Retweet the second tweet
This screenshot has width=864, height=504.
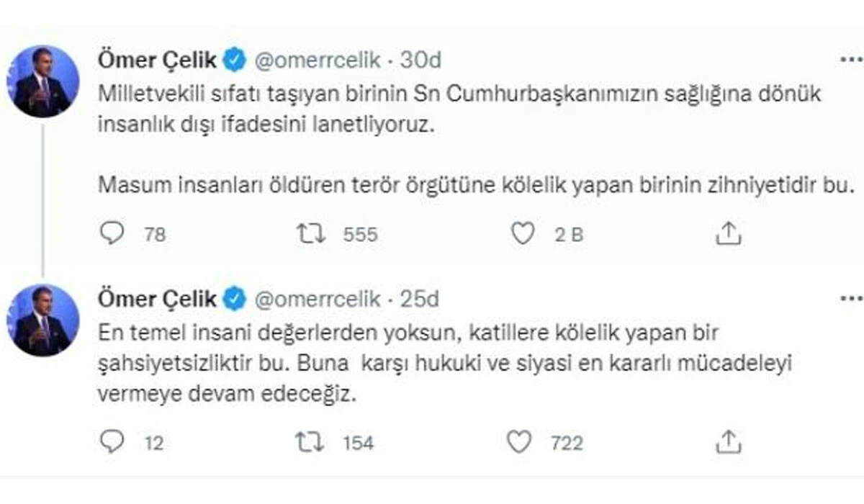pos(311,441)
